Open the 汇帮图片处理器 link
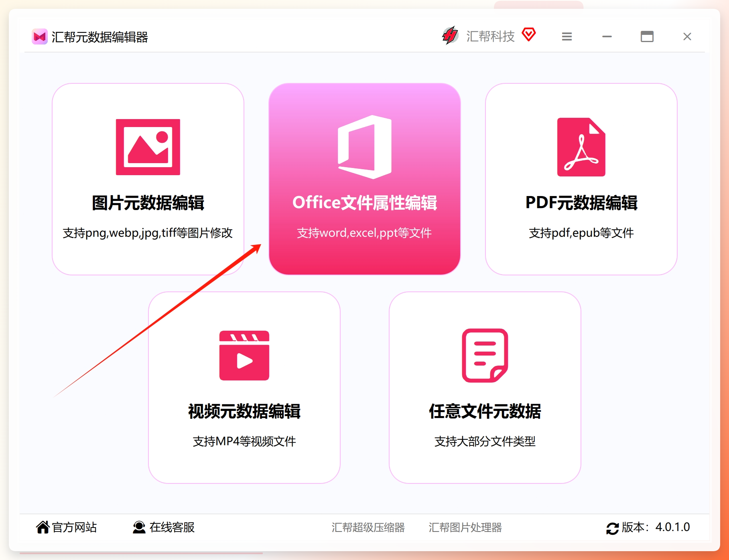 coord(465,527)
